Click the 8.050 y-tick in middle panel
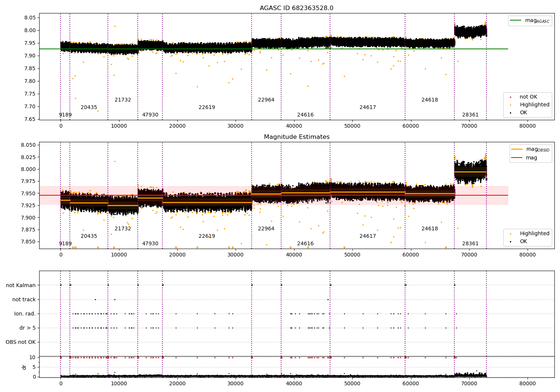 [x=28, y=145]
